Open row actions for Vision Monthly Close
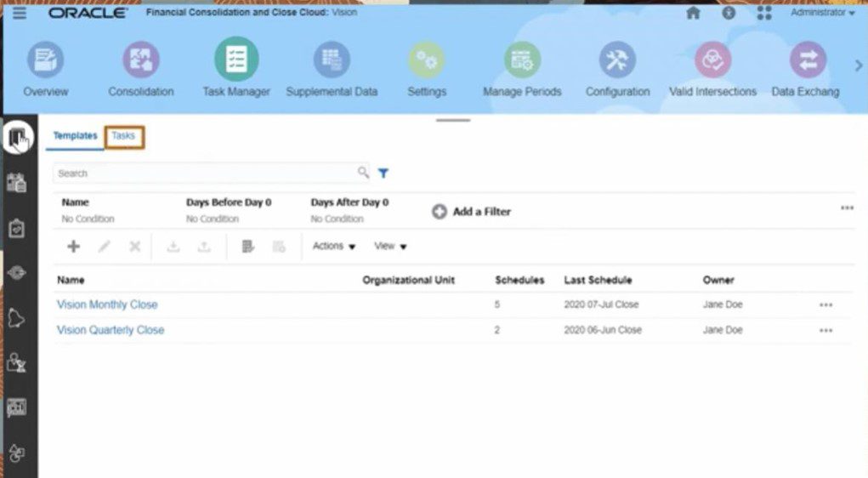The image size is (868, 478). point(826,305)
